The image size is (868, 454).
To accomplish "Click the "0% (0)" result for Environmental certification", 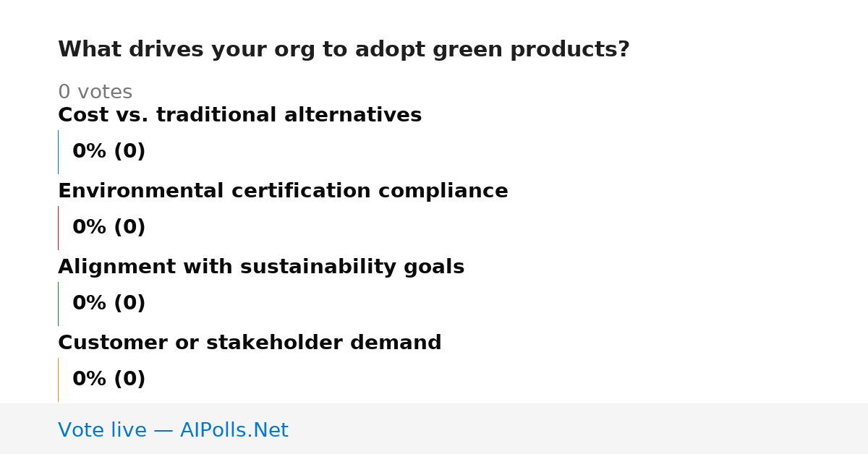I will point(109,228).
